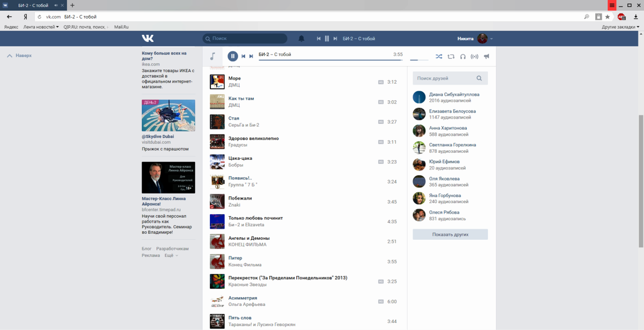
Task: Go to next track in the audio player bar
Action: pyautogui.click(x=251, y=56)
